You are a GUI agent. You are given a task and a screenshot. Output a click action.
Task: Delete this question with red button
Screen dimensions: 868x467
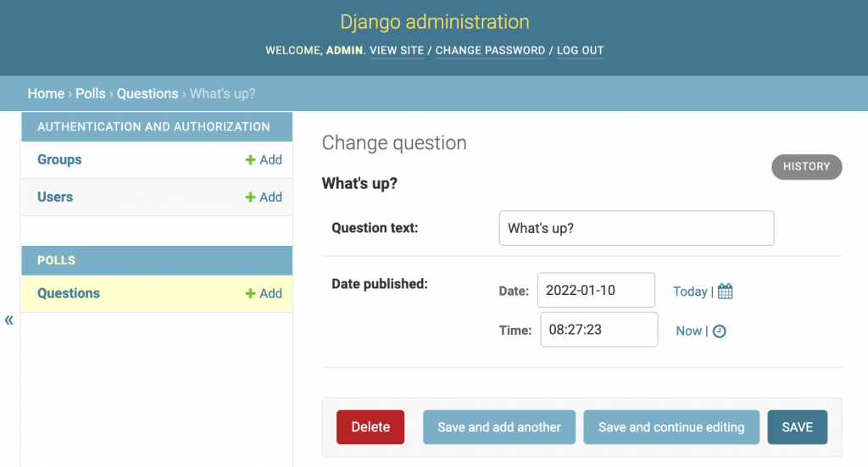coord(370,427)
